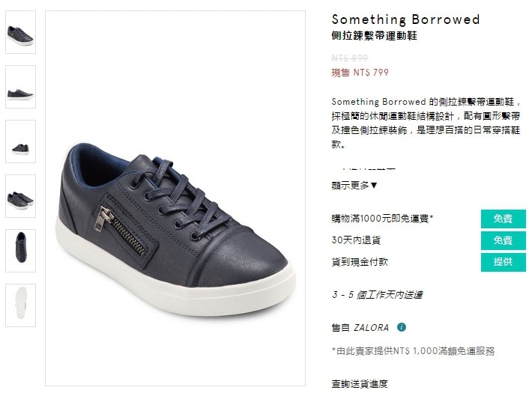Click the ZALORA seller name
The width and height of the screenshot is (532, 393).
click(x=371, y=328)
